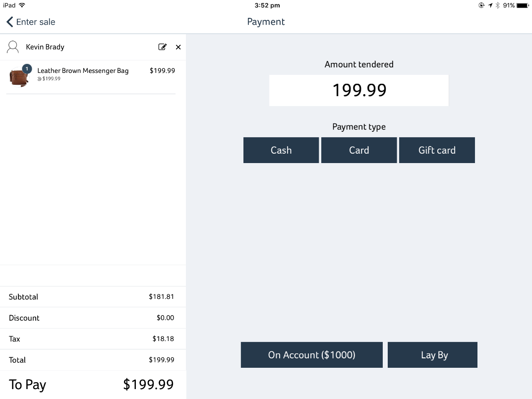Check the Wi-Fi status icon
Image resolution: width=532 pixels, height=399 pixels.
coord(22,5)
